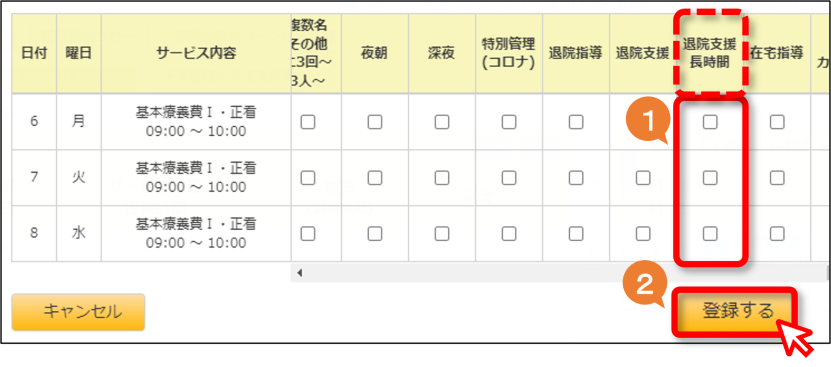Select service cell for day 7 基本療養費Ⅰ
Image resolution: width=831 pixels, height=367 pixels.
click(x=196, y=178)
